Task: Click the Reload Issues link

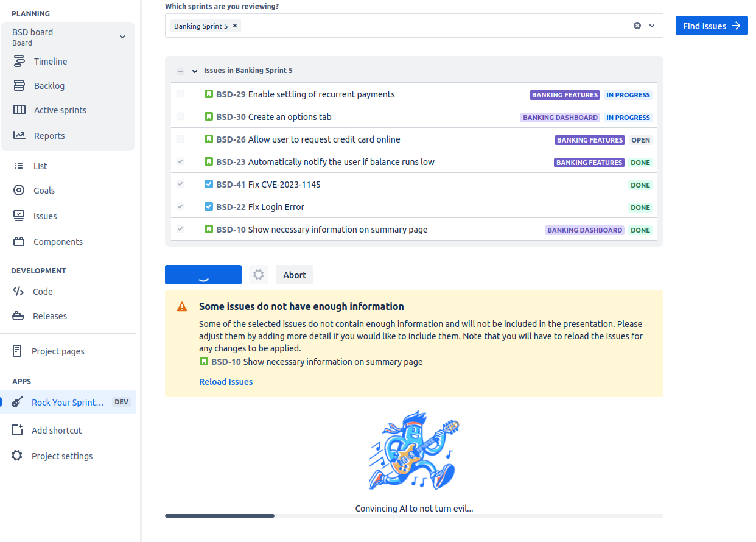Action: click(x=226, y=382)
